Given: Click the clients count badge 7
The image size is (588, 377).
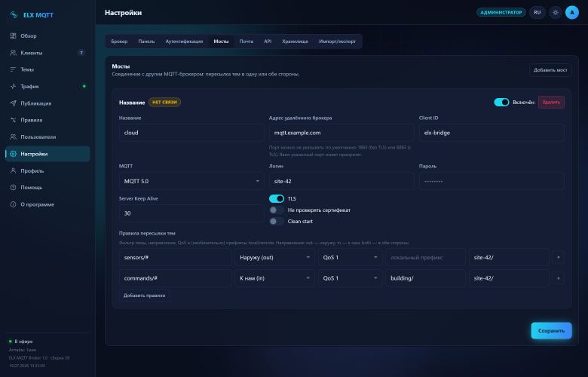Looking at the screenshot, I should tap(81, 53).
